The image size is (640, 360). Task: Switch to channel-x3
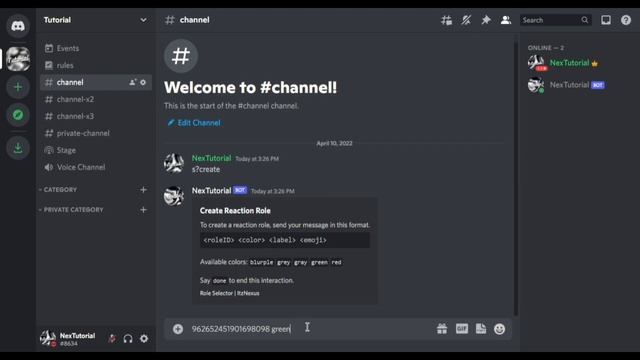point(96,116)
